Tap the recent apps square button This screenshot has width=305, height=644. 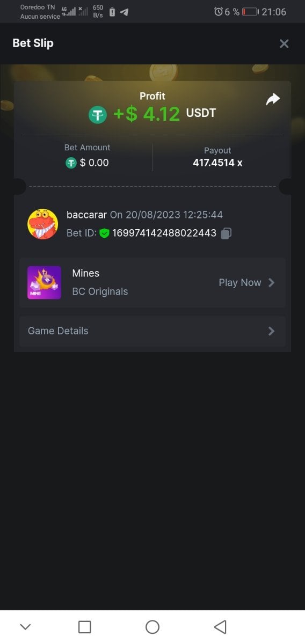pos(84,627)
